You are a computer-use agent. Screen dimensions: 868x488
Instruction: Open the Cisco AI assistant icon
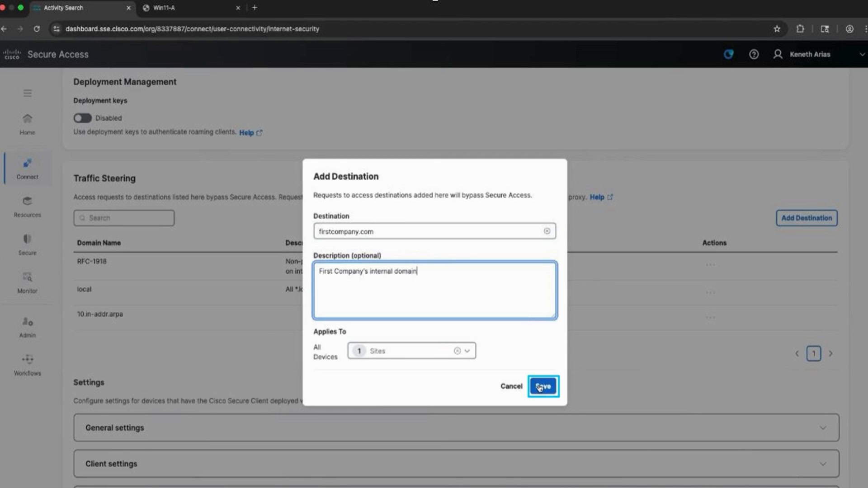coord(728,54)
